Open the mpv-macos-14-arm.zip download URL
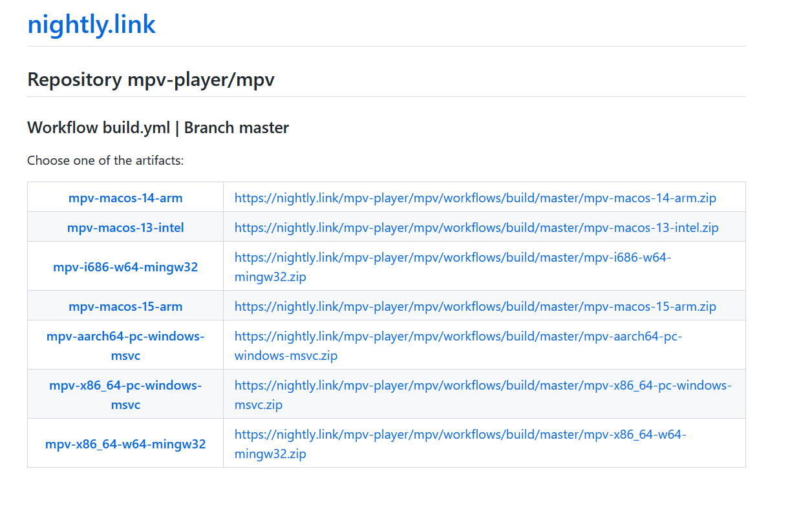Viewport: 812px width, 513px height. tap(475, 198)
